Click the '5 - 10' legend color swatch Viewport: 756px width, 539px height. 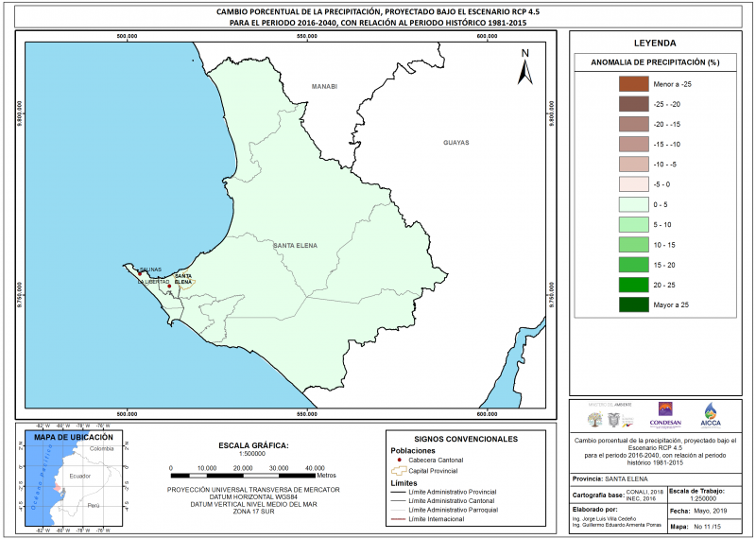coord(633,224)
